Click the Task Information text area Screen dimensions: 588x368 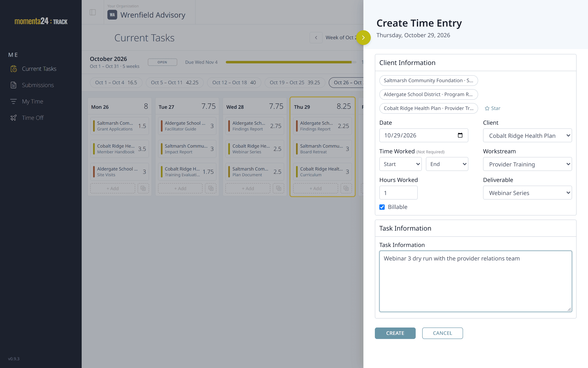point(476,281)
